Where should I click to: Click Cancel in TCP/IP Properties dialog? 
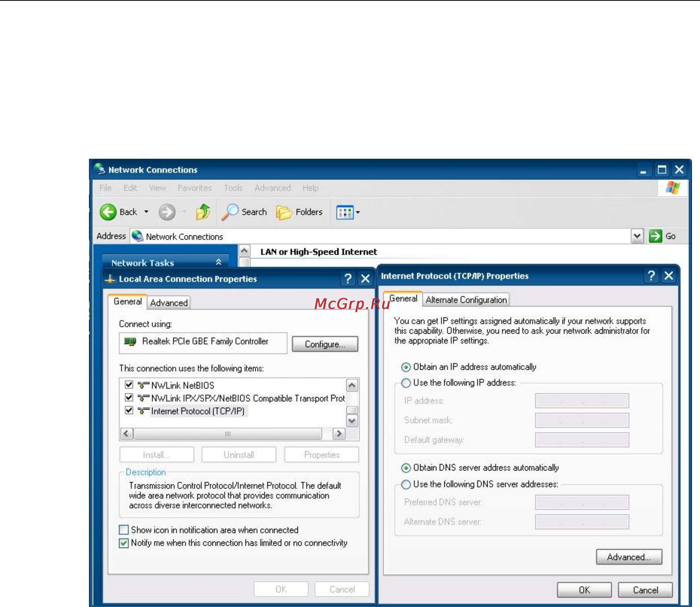click(x=646, y=590)
